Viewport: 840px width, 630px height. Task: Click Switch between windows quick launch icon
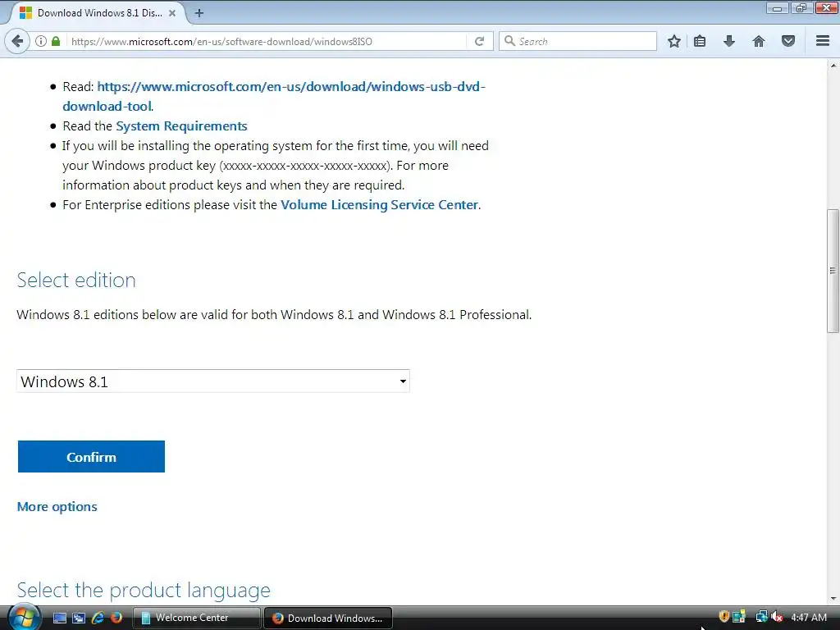pos(79,618)
